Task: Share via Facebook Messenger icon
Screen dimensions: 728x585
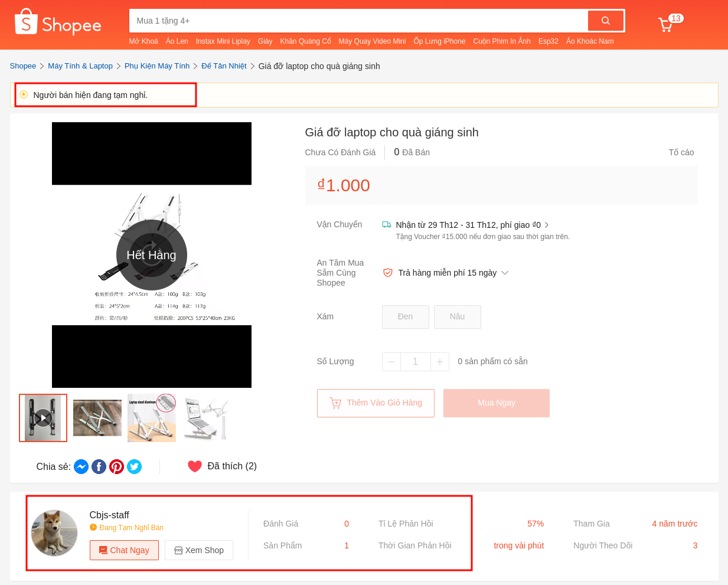Action: pos(81,466)
